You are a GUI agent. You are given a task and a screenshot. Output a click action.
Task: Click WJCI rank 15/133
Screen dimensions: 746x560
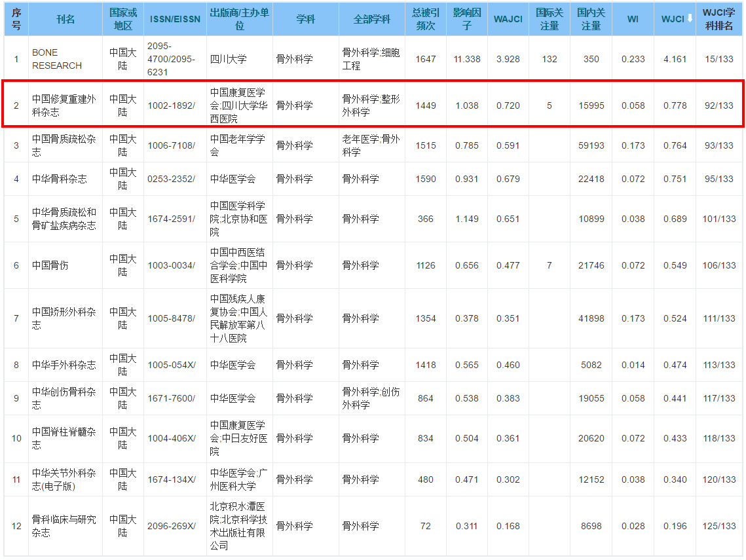pos(719,59)
